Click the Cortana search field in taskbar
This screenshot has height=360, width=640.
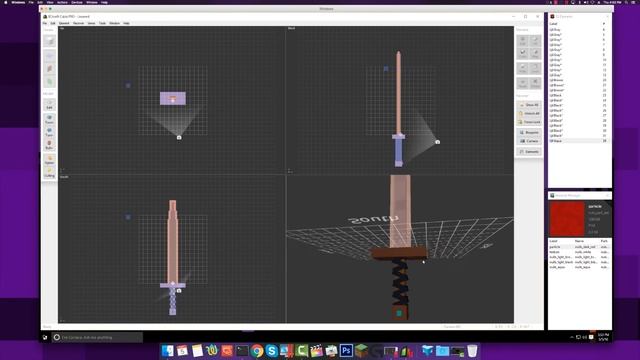coord(97,338)
